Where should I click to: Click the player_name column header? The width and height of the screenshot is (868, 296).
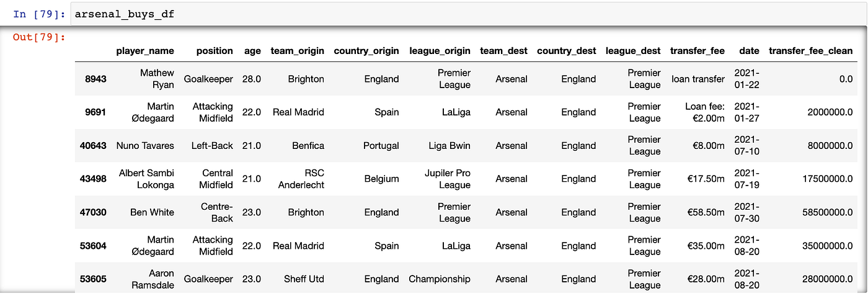(x=145, y=51)
